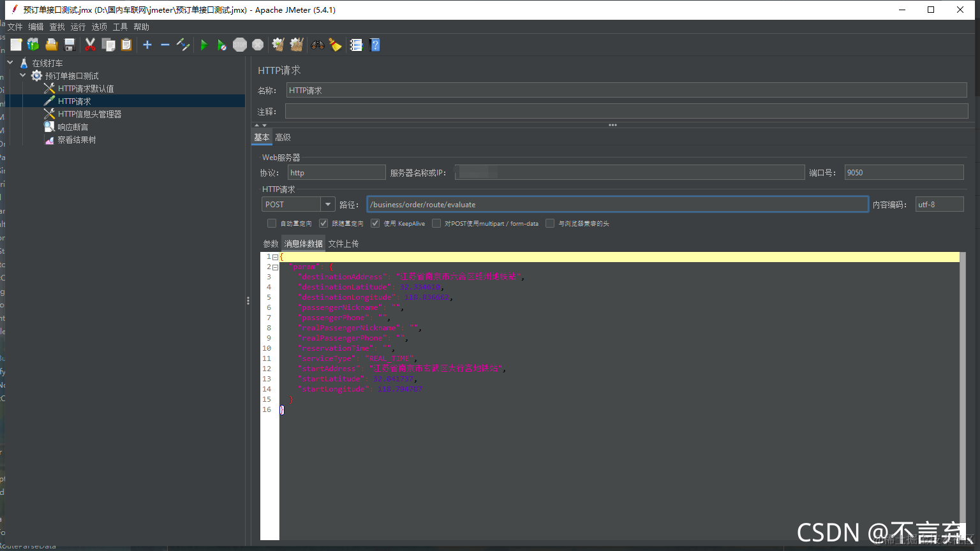Image resolution: width=980 pixels, height=551 pixels.
Task: Open the 选项 menu
Action: point(99,27)
